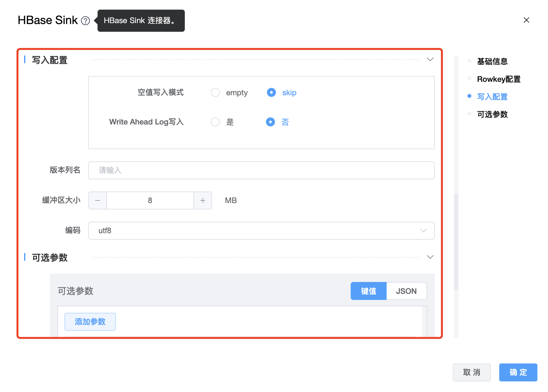Increase buffer size with plus button

[x=203, y=200]
